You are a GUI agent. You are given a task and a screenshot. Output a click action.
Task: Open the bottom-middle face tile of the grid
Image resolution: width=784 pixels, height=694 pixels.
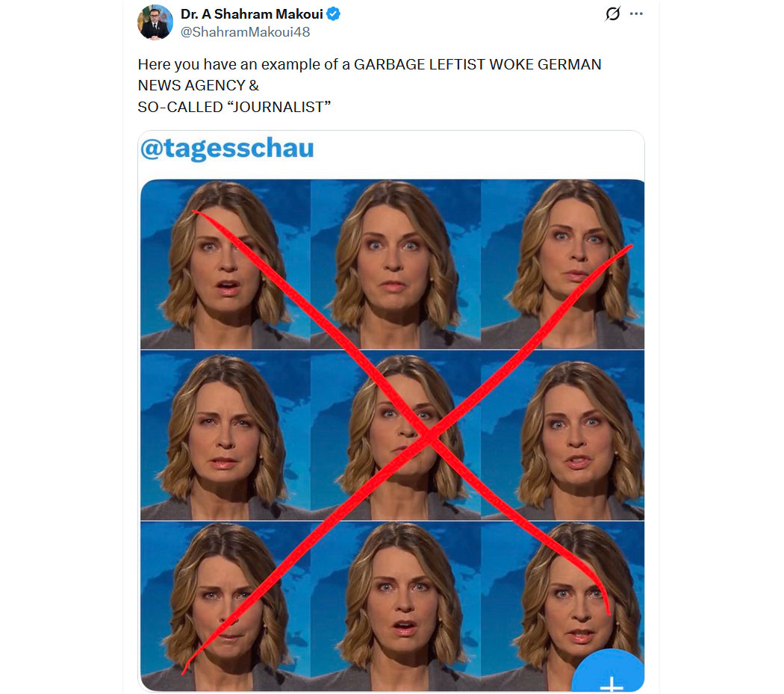(x=396, y=607)
